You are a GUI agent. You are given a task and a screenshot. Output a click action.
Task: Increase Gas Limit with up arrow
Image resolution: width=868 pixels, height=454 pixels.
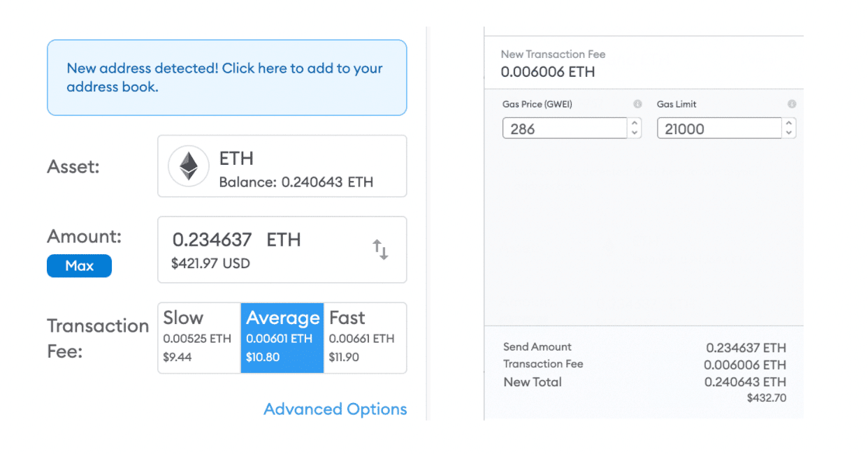pos(789,124)
